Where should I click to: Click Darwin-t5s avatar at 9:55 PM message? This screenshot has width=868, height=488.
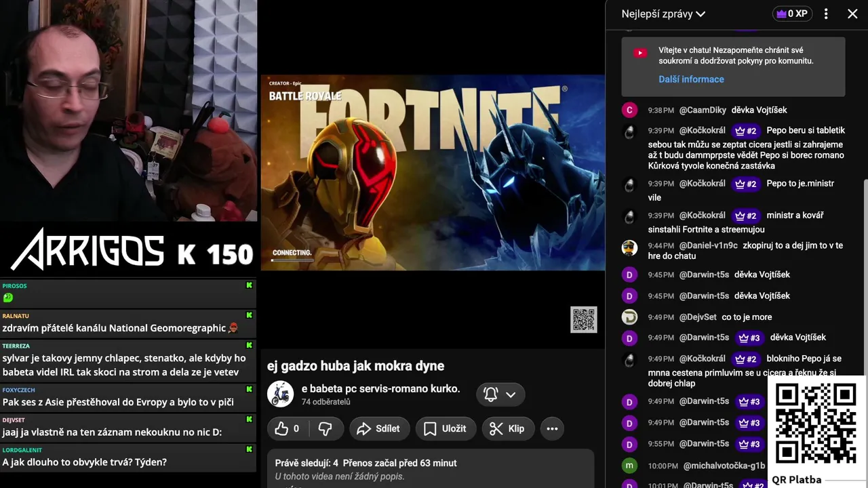coord(629,444)
